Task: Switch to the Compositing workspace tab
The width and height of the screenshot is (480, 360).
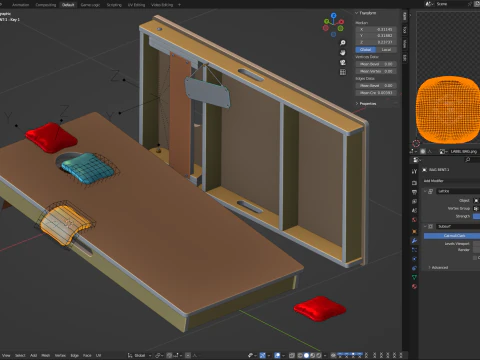Action: coord(46,5)
